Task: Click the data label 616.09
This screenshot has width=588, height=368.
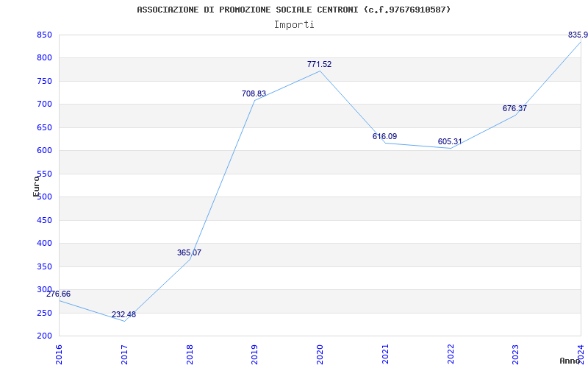Action: (x=384, y=136)
